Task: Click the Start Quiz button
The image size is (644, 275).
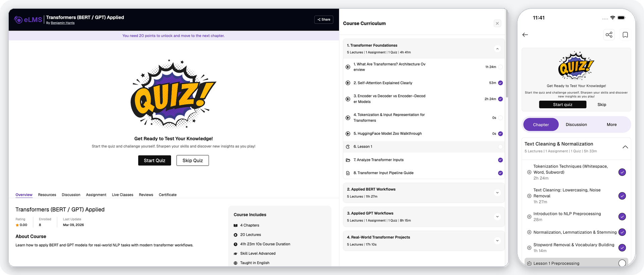Action: (155, 161)
